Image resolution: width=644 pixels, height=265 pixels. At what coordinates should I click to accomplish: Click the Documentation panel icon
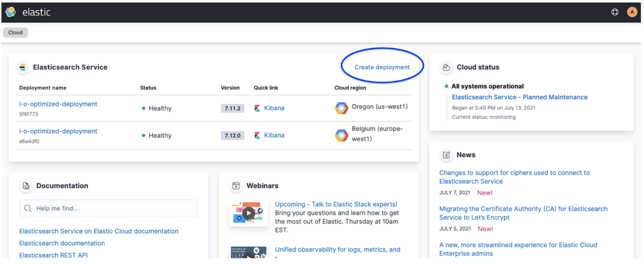tap(26, 186)
